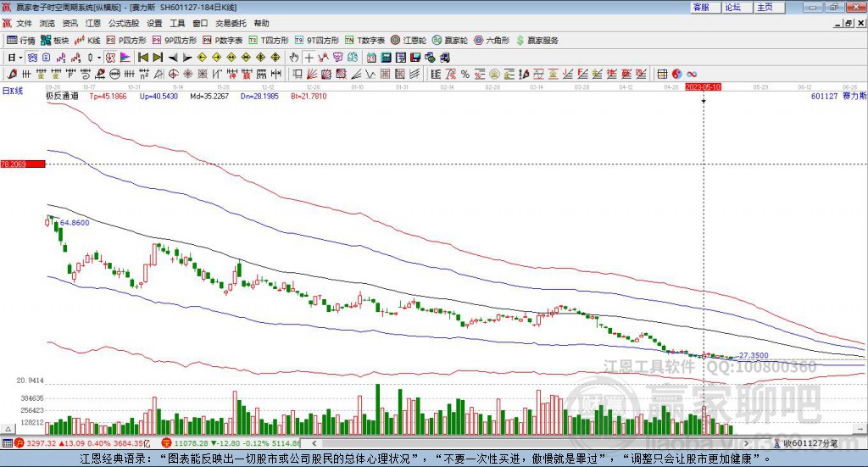
Task: Jump to first bar icon
Action: point(143,58)
